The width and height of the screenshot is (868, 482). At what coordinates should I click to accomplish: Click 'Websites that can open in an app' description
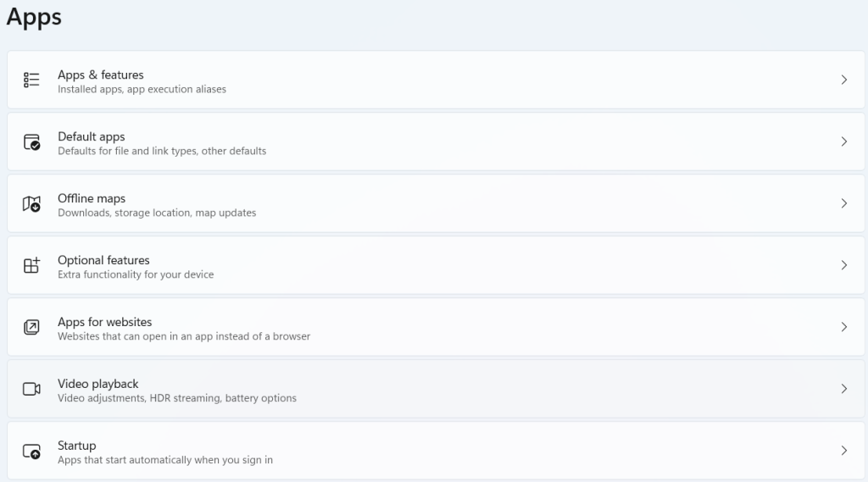pos(184,336)
